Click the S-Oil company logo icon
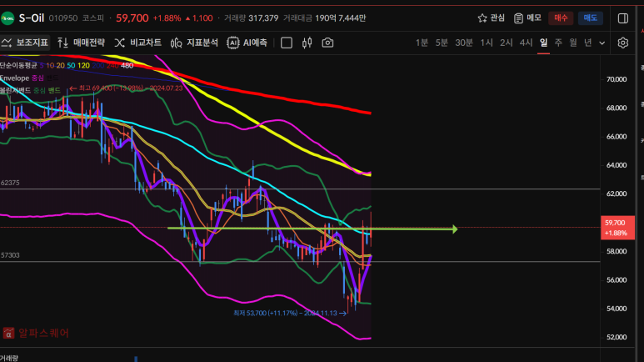Screen dimensions: 644x362 tap(7, 18)
